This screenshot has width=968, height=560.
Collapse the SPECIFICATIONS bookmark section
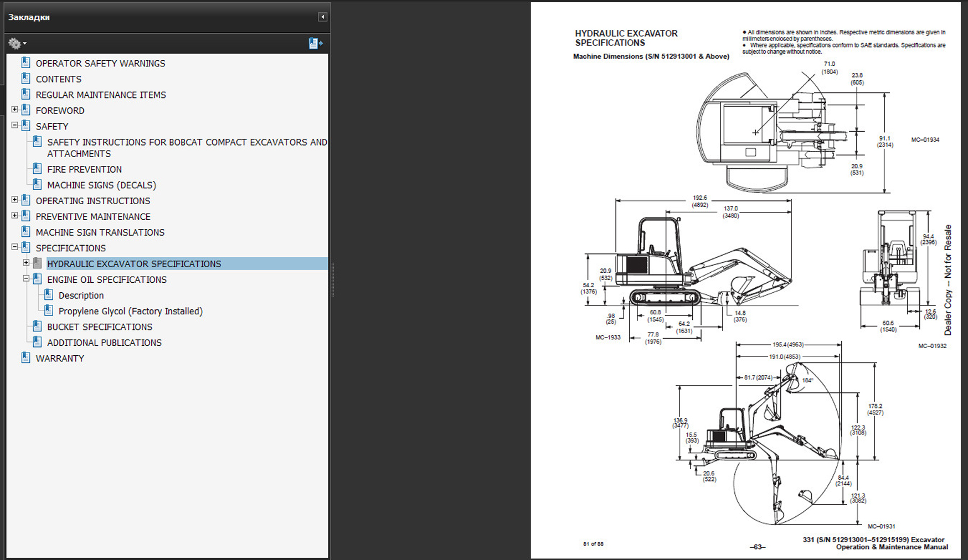coord(15,247)
